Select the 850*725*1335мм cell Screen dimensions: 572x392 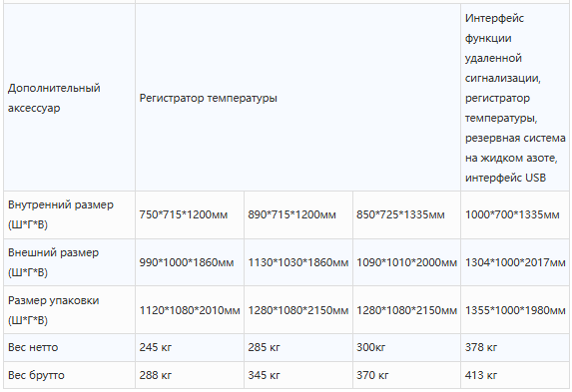point(400,214)
